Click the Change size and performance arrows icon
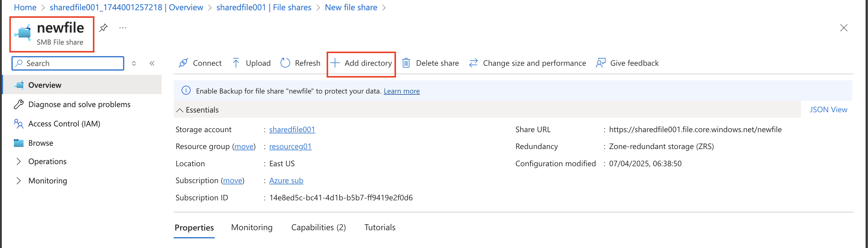This screenshot has height=248, width=868. pos(474,63)
